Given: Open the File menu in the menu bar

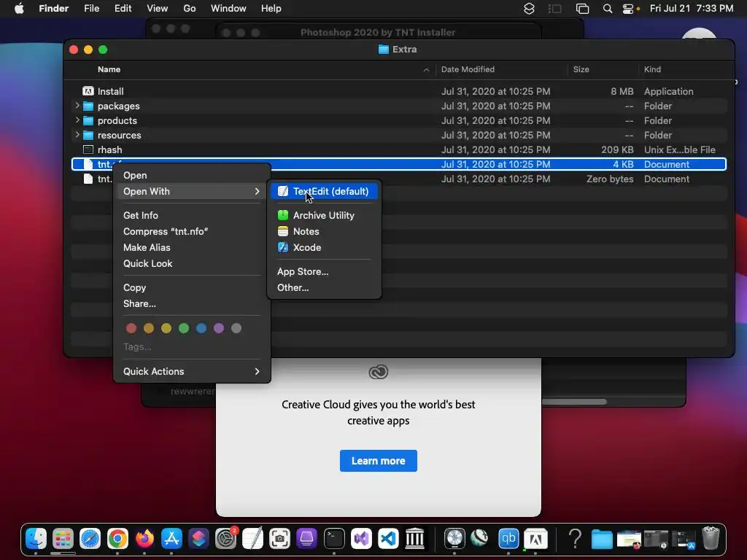Looking at the screenshot, I should tap(91, 9).
